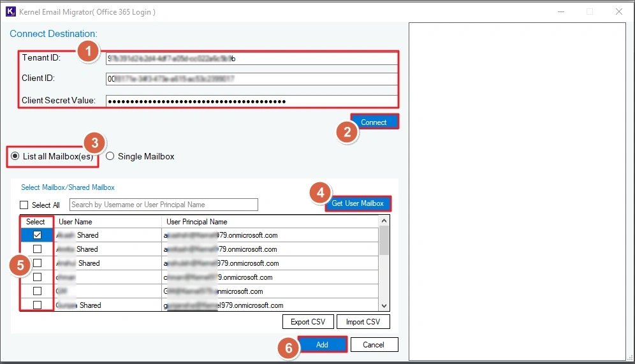Check the fifth mailbox row checkbox

37,291
